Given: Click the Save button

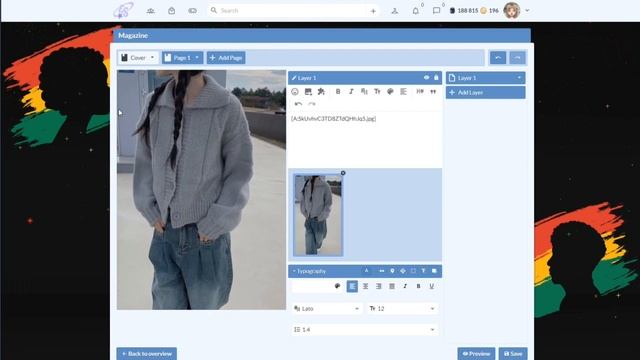Looking at the screenshot, I should (513, 353).
